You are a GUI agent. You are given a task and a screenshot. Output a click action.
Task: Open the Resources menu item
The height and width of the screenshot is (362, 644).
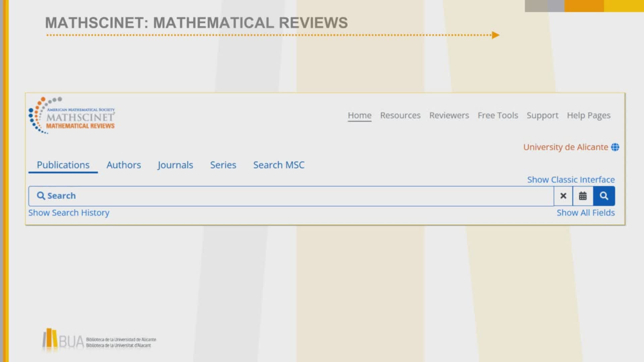(400, 115)
